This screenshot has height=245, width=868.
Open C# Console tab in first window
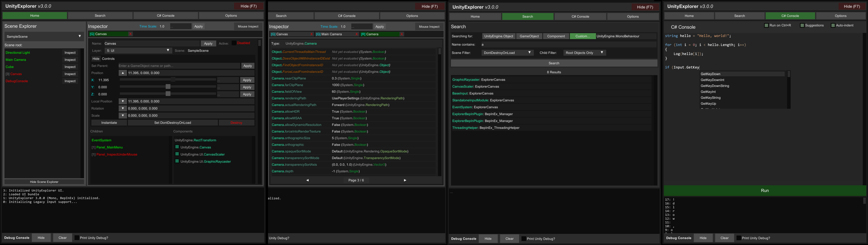tap(165, 15)
